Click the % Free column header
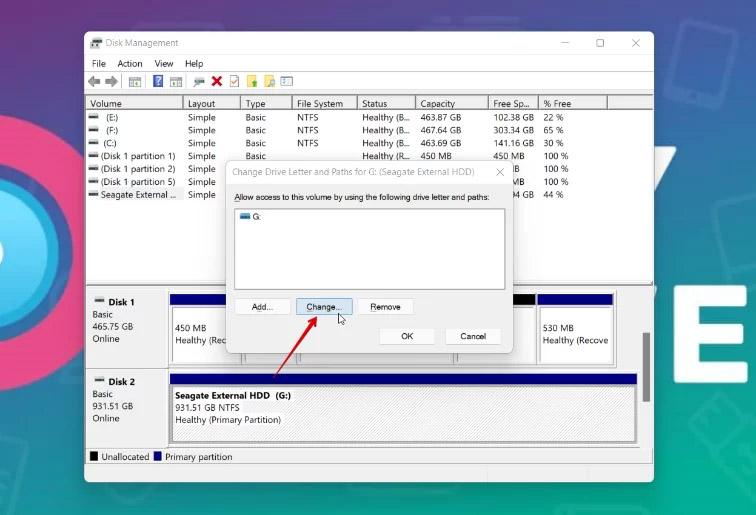 (x=573, y=103)
